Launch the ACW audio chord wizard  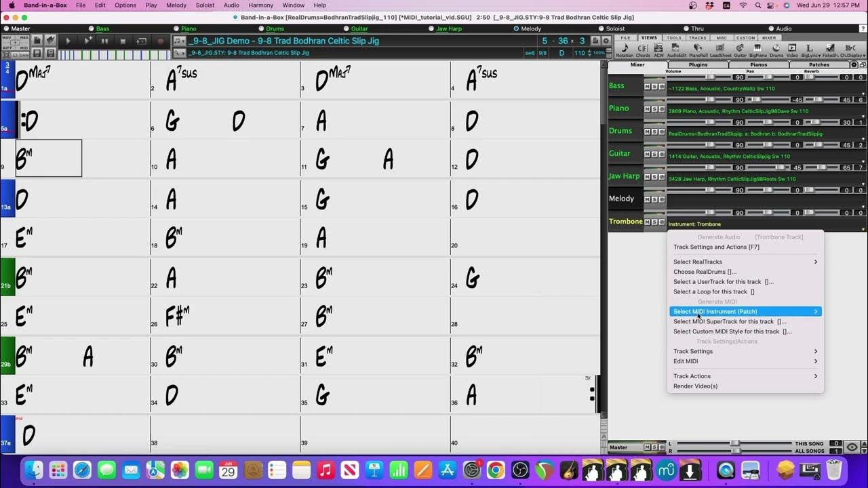point(658,49)
